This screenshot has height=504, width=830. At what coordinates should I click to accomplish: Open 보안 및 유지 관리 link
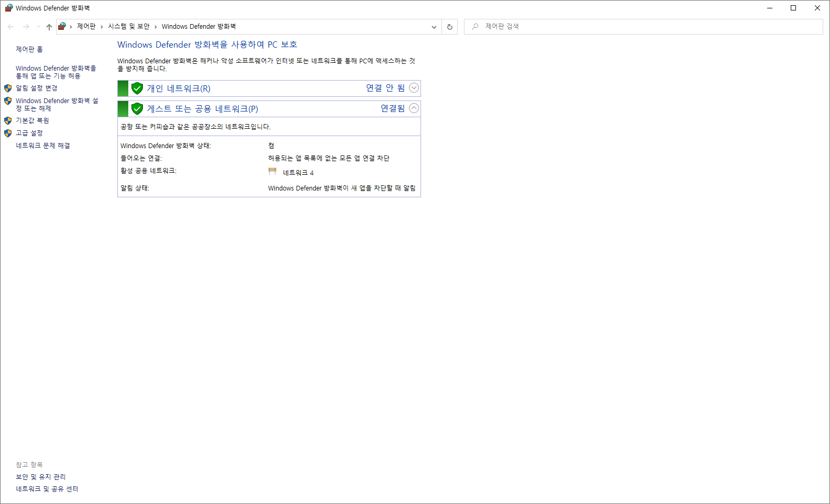(x=41, y=477)
